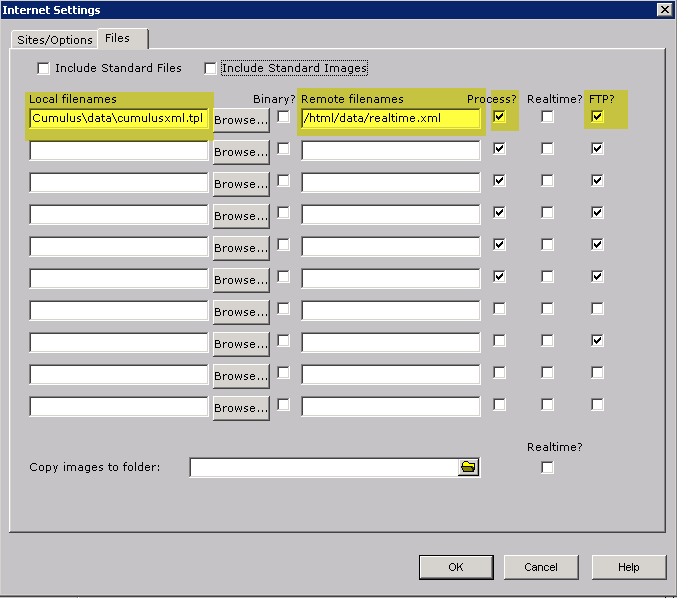Toggle Include Standard Images checkbox
This screenshot has width=677, height=598.
point(210,68)
